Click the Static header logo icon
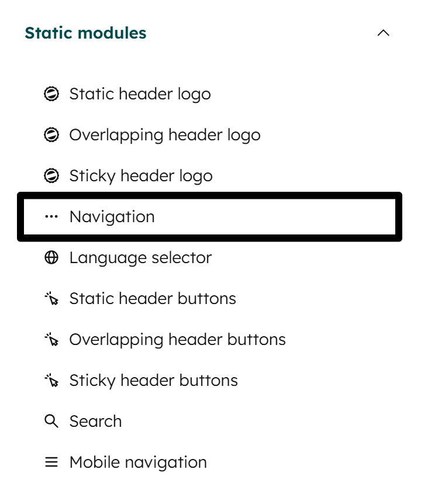This screenshot has width=421, height=504. tap(52, 94)
